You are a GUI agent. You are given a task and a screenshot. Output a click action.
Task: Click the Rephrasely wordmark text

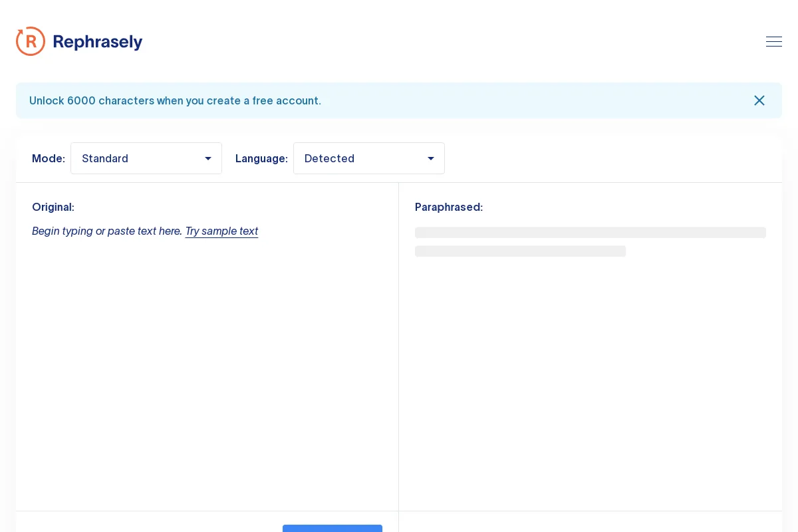coord(98,42)
